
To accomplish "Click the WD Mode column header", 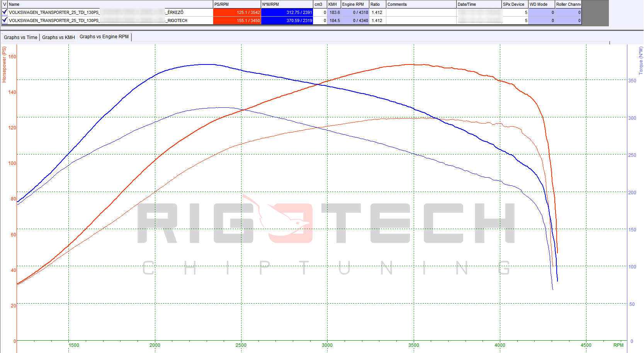I will [x=542, y=4].
